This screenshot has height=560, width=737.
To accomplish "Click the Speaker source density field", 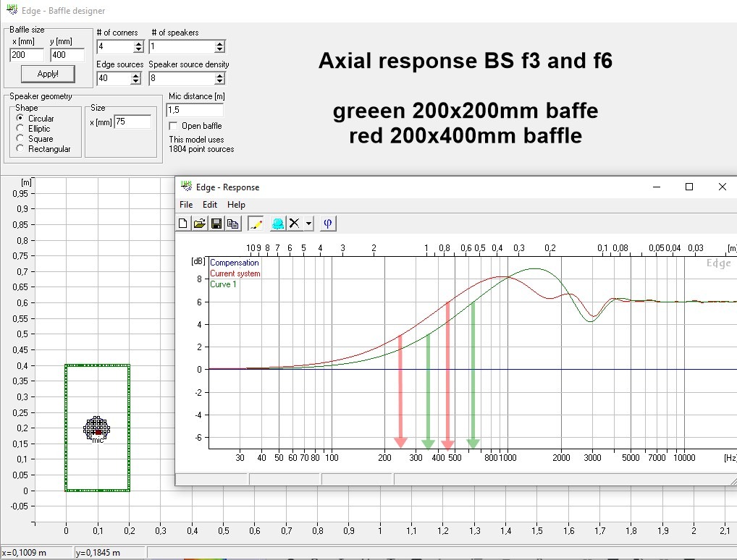I will 182,78.
